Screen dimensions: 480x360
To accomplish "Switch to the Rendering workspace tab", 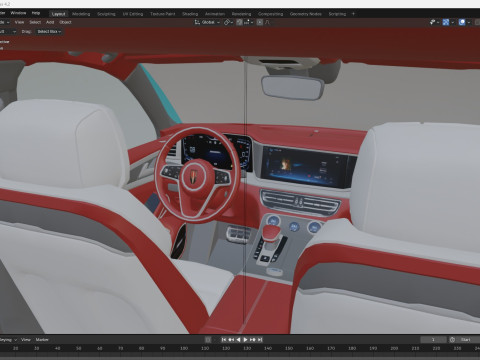I will coord(241,14).
